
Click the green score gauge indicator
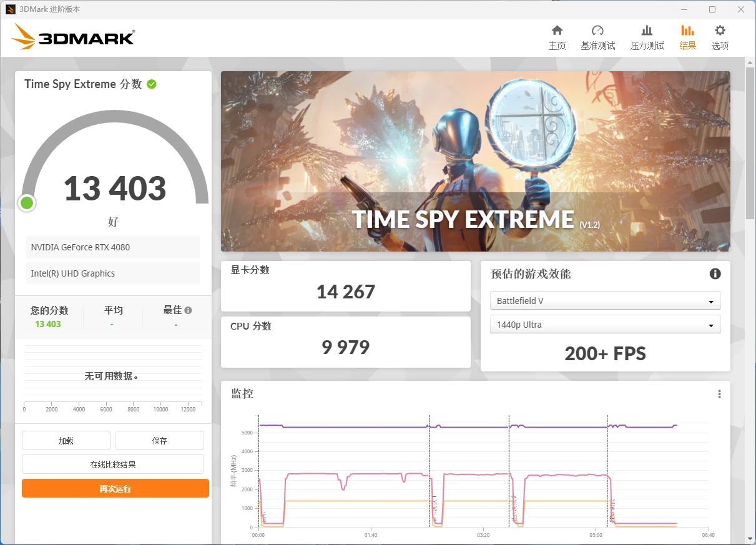click(x=27, y=203)
